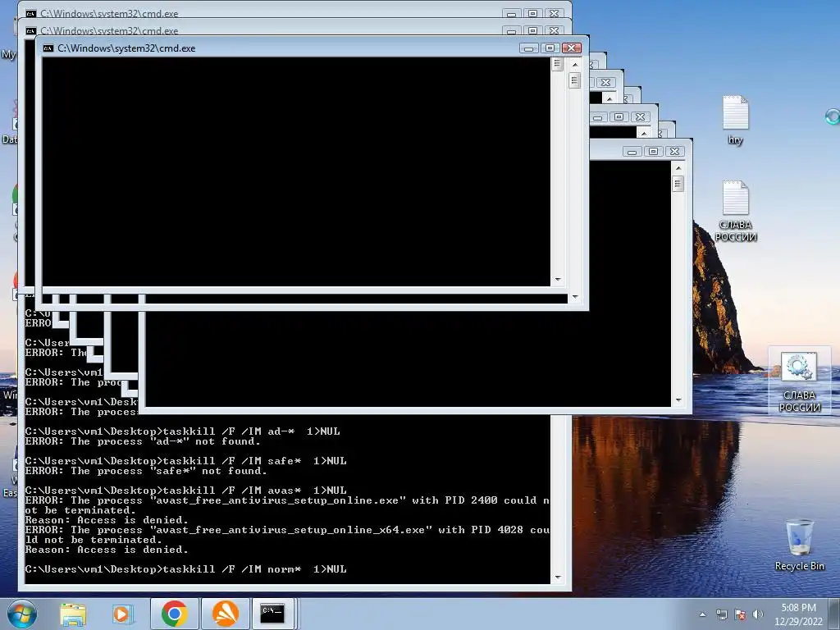Select the СЛАВА РОССИИ text document icon
The height and width of the screenshot is (630, 840).
pyautogui.click(x=736, y=211)
